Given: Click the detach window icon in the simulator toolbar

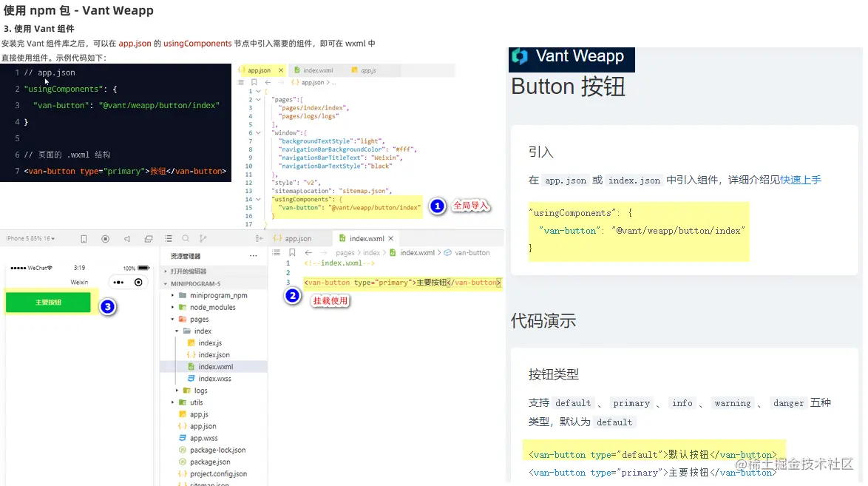Looking at the screenshot, I should point(149,239).
